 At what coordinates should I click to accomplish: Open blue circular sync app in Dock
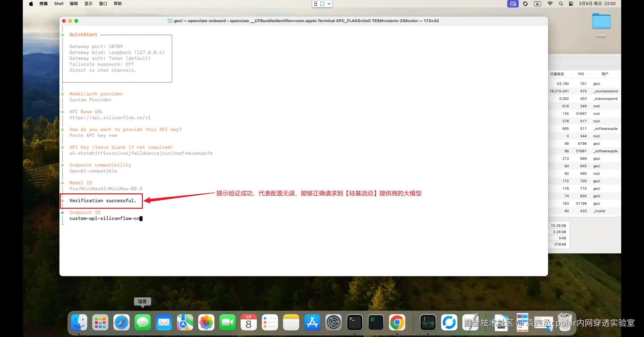[x=449, y=323]
